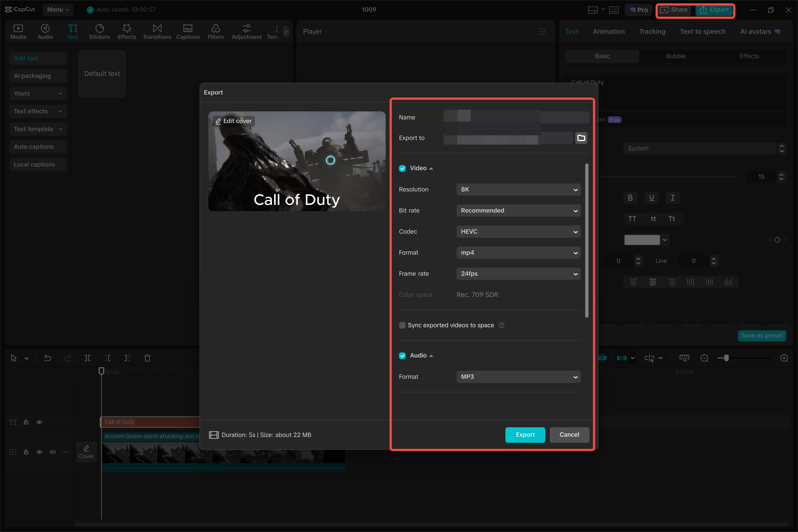Switch to the Animation tab
Screen dimensions: 798x532
coord(608,31)
